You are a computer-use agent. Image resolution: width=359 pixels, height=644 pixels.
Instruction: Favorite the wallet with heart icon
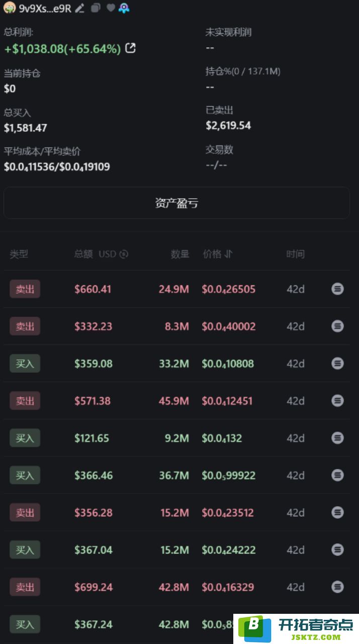pyautogui.click(x=111, y=8)
